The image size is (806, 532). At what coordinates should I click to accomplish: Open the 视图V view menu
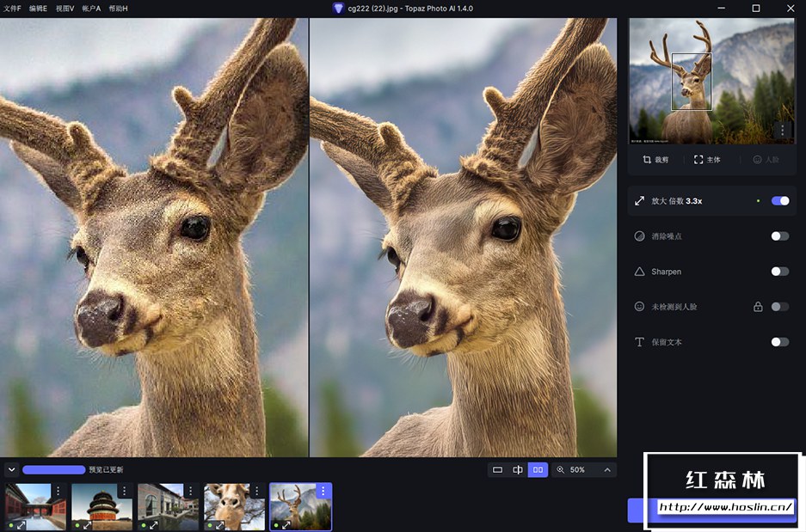65,8
